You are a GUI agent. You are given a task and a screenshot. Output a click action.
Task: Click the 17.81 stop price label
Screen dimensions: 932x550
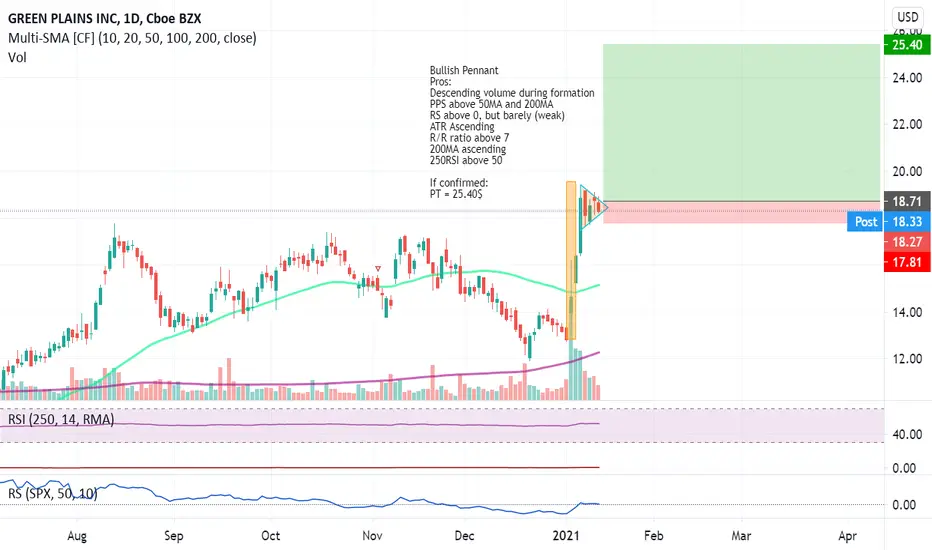pyautogui.click(x=907, y=262)
